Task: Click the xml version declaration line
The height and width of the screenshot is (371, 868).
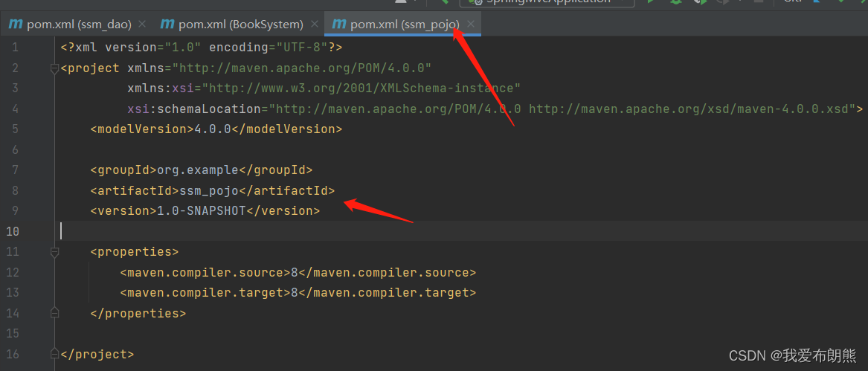Action: point(202,48)
